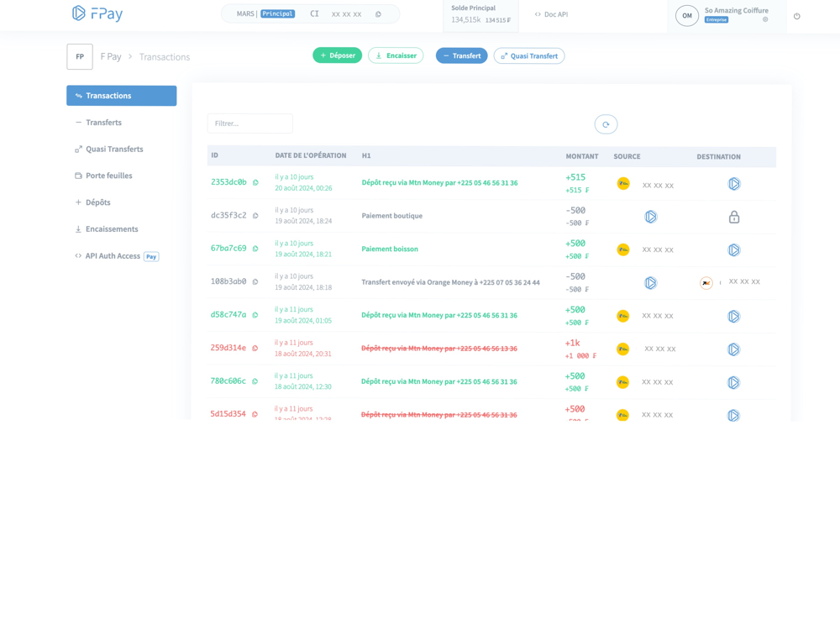This screenshot has height=630, width=840.
Task: Copy transaction ID 2353dc0b
Action: (x=255, y=182)
